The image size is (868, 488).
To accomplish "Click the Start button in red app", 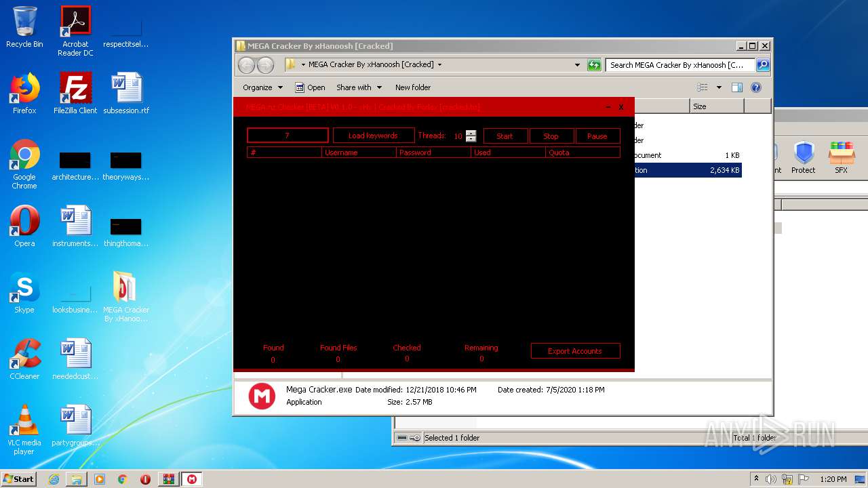I will [505, 136].
